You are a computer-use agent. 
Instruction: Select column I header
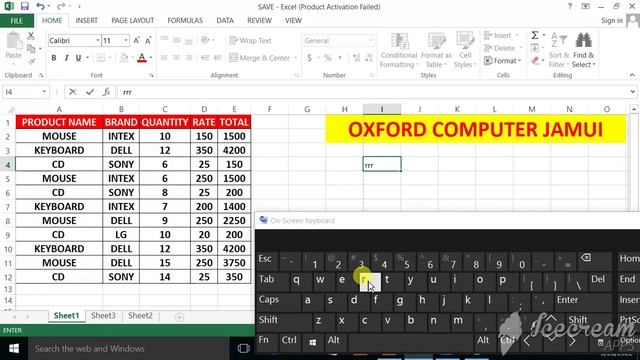point(382,109)
